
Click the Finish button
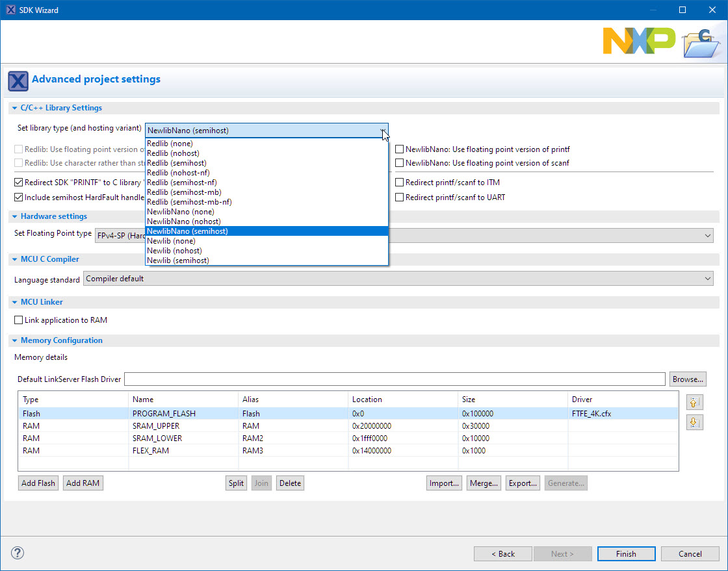click(626, 554)
